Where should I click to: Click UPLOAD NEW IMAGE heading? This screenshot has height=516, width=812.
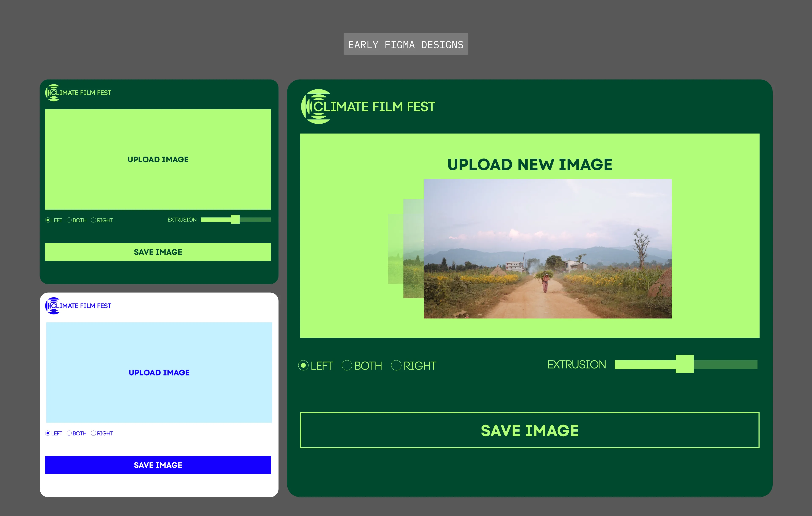click(x=530, y=164)
